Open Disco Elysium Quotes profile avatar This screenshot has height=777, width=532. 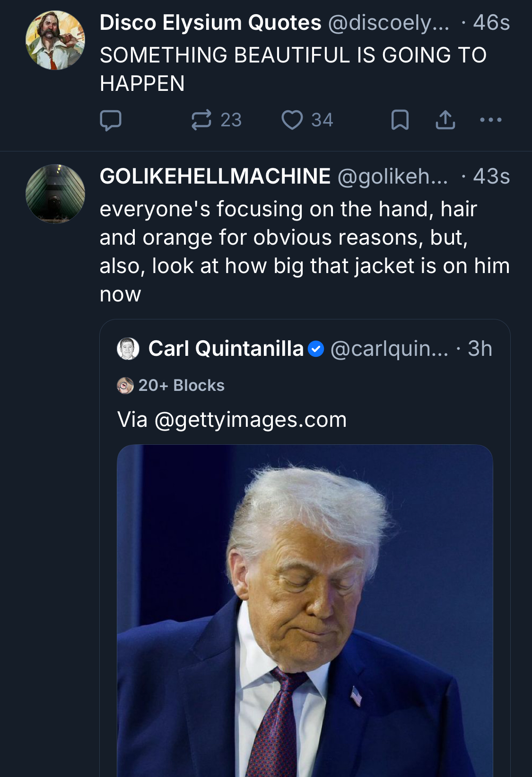55,41
